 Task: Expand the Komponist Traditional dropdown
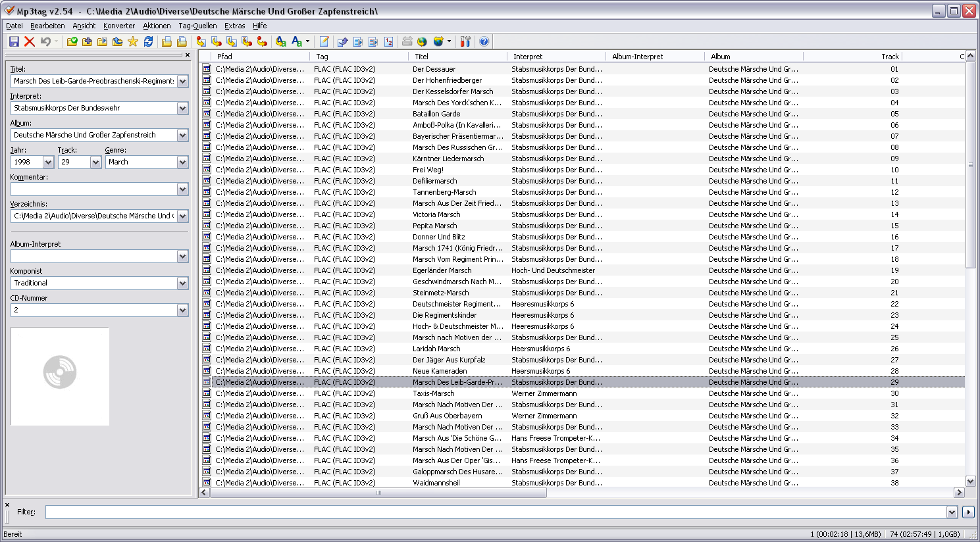click(182, 283)
